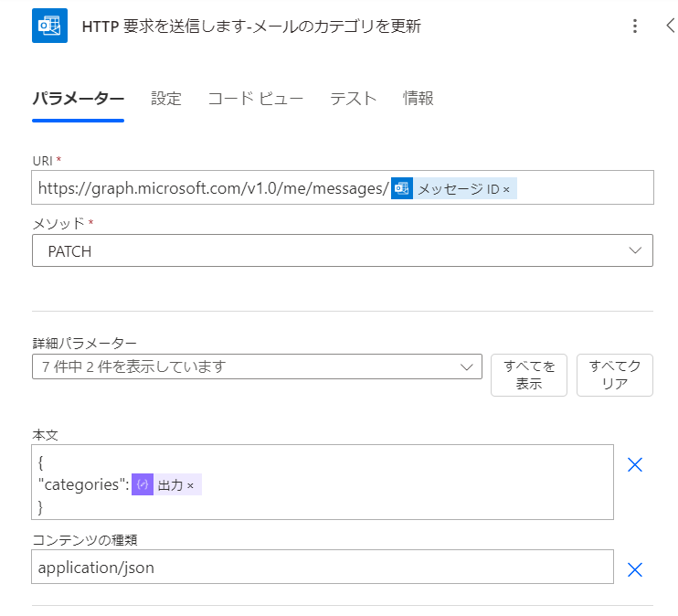678x616 pixels.
Task: Go to the 情報 tab
Action: click(x=418, y=99)
